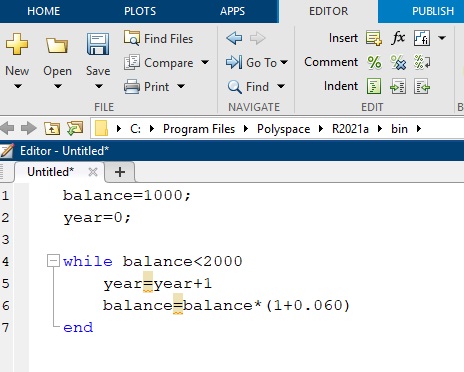
Task: Switch to the PUBLISH tab
Action: [x=433, y=11]
